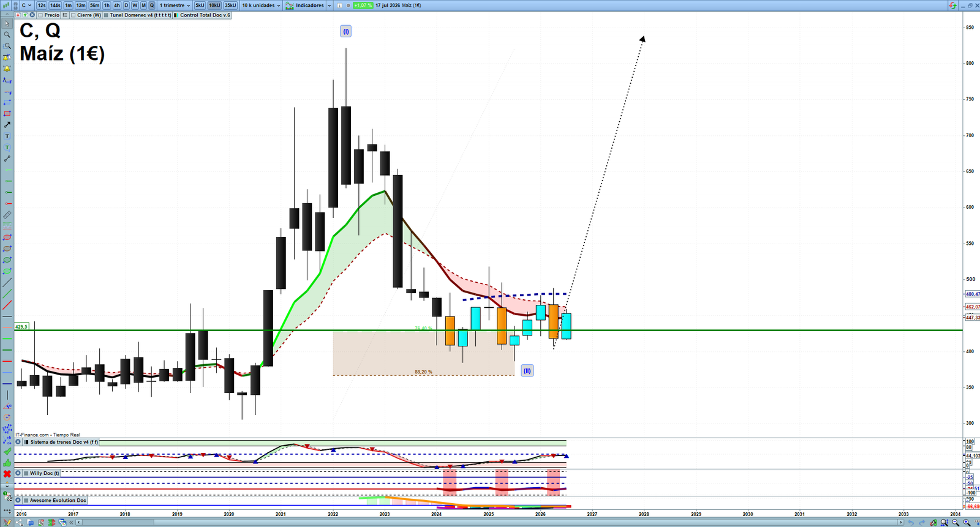Close the price panel with X icon
The image size is (980, 527).
pos(32,15)
